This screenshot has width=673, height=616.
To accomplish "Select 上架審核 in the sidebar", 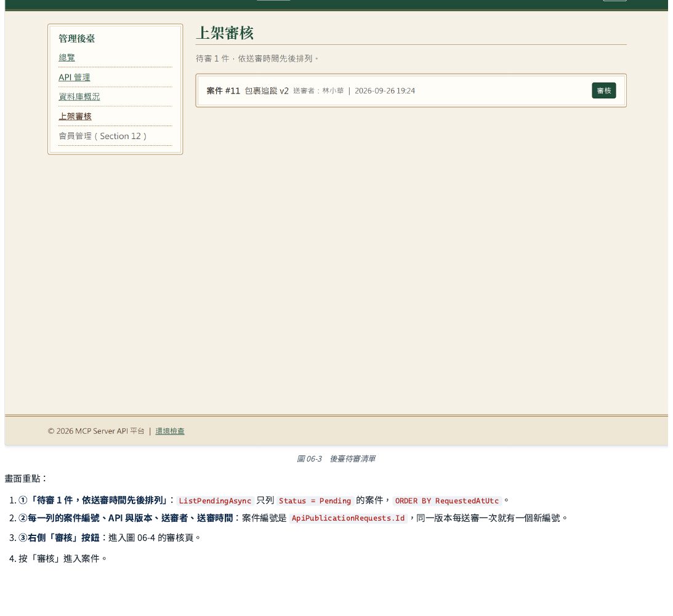I will (75, 116).
